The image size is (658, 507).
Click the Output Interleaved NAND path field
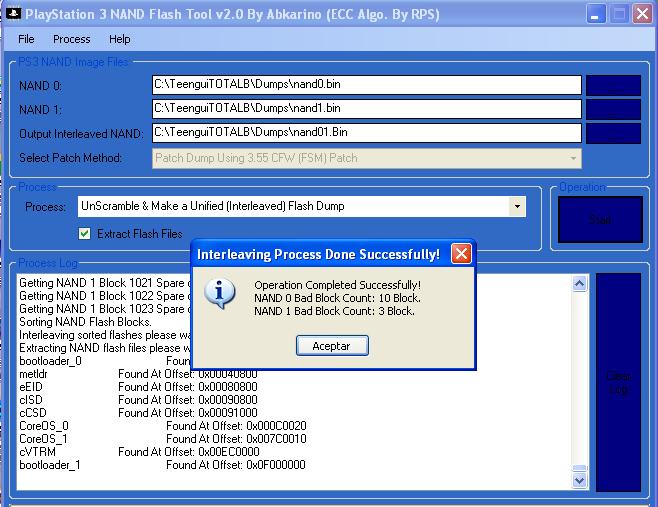(366, 133)
